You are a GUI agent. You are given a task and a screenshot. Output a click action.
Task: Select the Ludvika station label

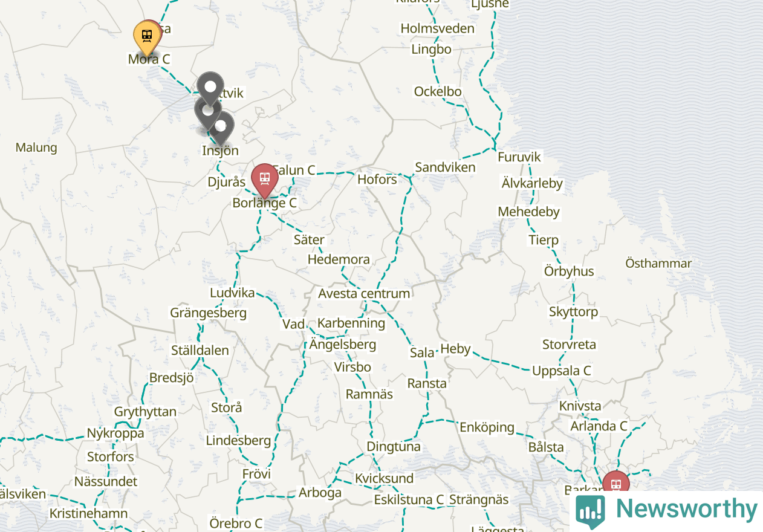tap(232, 293)
